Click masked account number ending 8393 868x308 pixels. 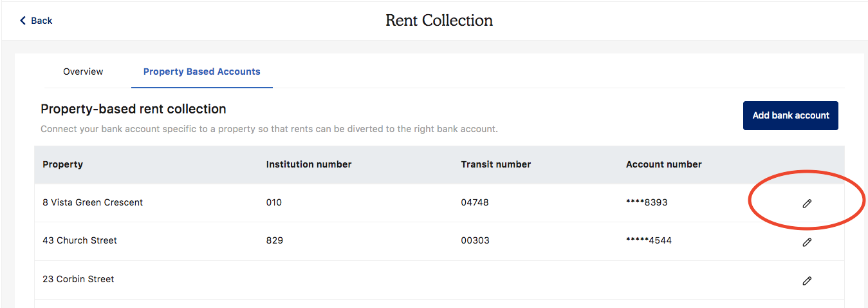coord(647,202)
